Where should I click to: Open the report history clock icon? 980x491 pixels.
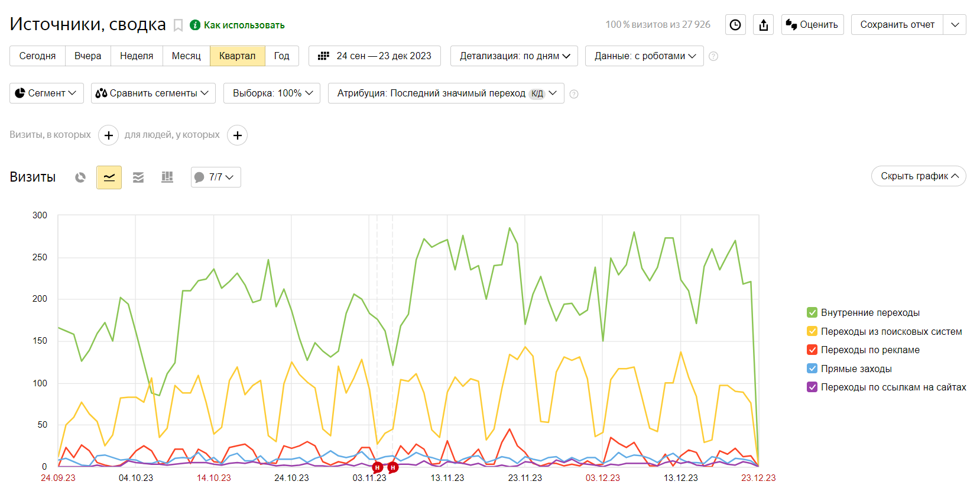(x=735, y=25)
